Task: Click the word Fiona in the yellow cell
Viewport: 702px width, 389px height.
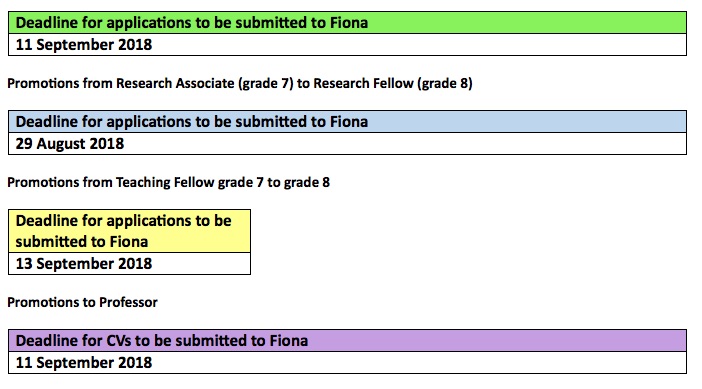Action: pyautogui.click(x=129, y=242)
